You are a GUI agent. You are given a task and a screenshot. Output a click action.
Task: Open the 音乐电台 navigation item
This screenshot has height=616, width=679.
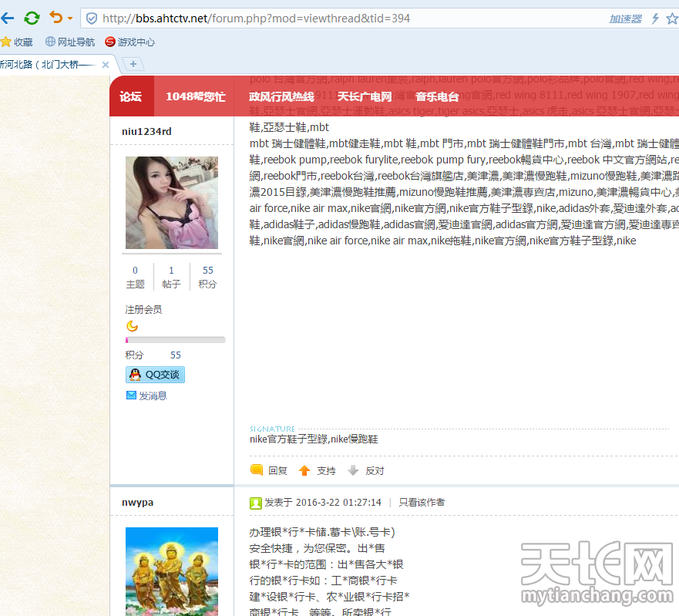(437, 96)
